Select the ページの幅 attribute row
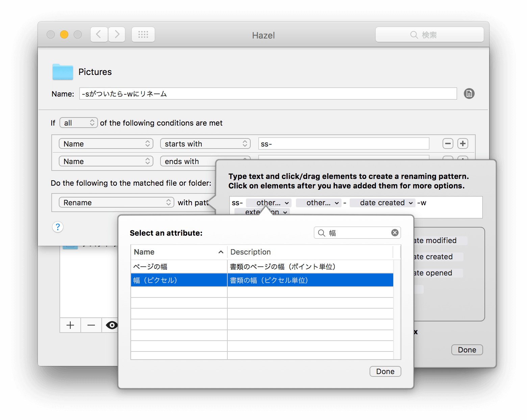The height and width of the screenshot is (420, 527). click(x=262, y=266)
